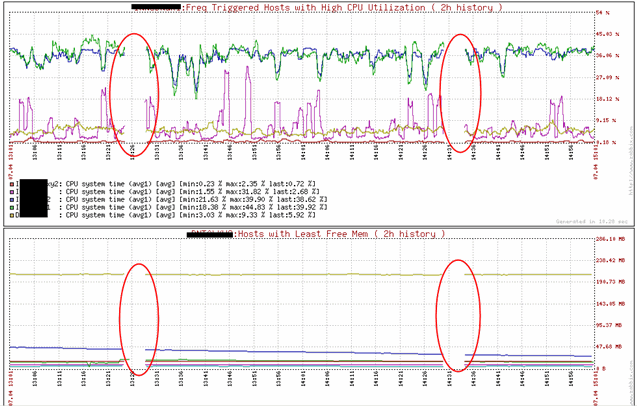The width and height of the screenshot is (637, 406).
Task: Click the red legend swatch for min:0.23 series
Action: click(x=11, y=184)
